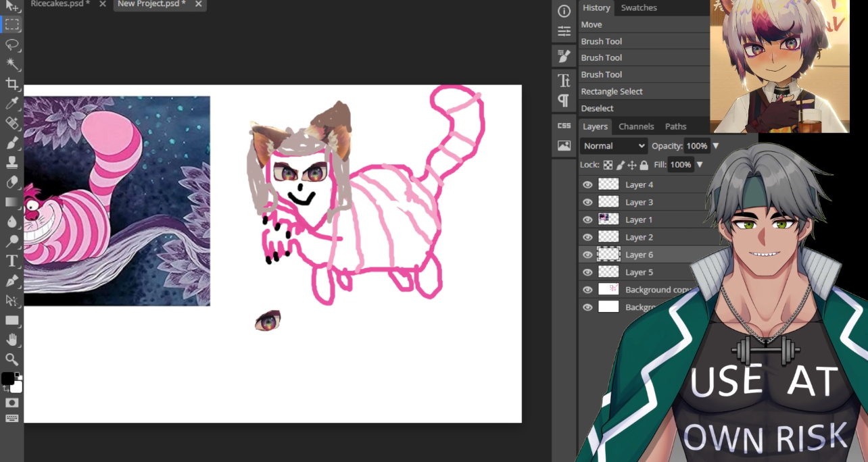Hide Layer 2 with its eye icon
The image size is (868, 462).
click(x=587, y=237)
